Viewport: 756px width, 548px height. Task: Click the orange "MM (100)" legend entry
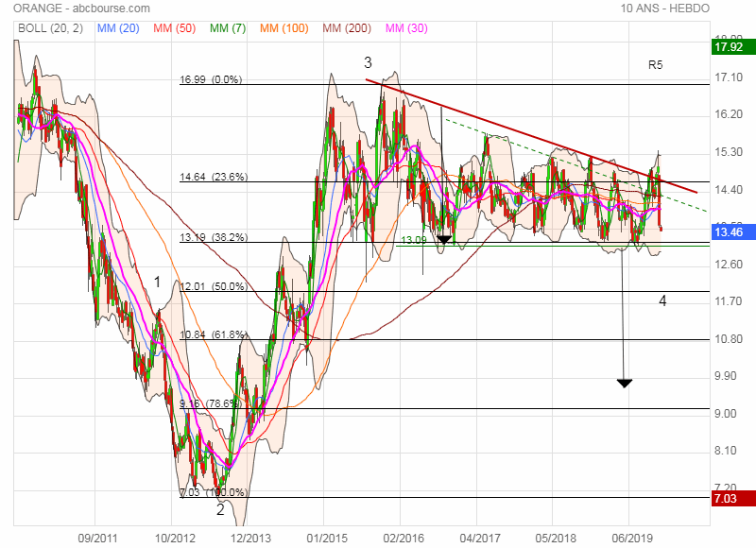[284, 28]
